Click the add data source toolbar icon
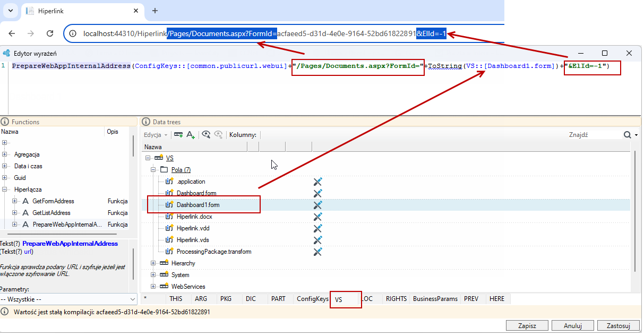644x336 pixels. 178,135
